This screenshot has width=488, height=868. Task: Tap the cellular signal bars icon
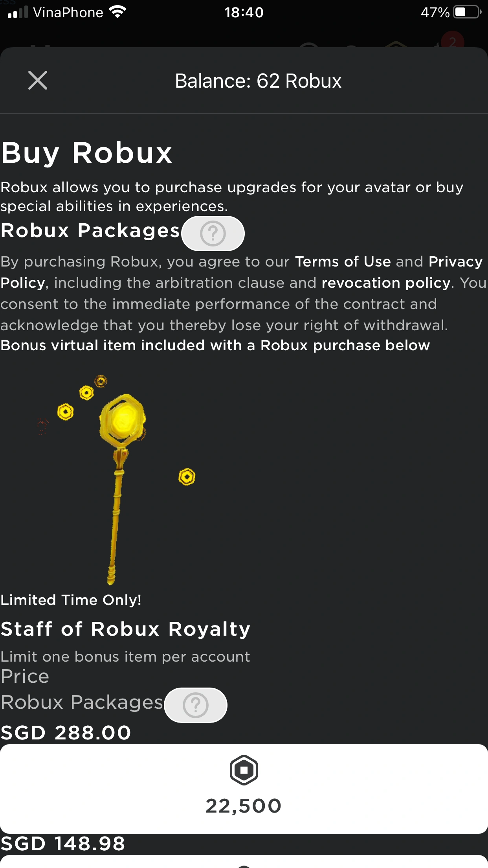click(18, 12)
